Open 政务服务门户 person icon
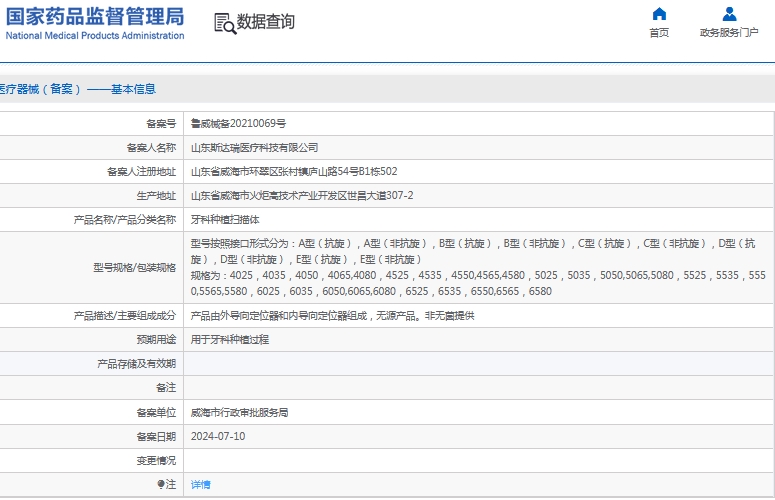 pyautogui.click(x=730, y=14)
